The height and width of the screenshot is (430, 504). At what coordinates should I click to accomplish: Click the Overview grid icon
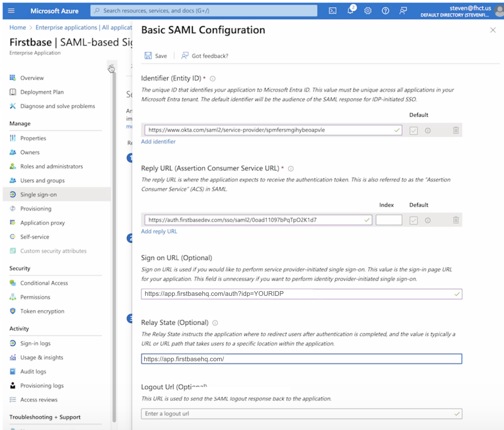(12, 78)
